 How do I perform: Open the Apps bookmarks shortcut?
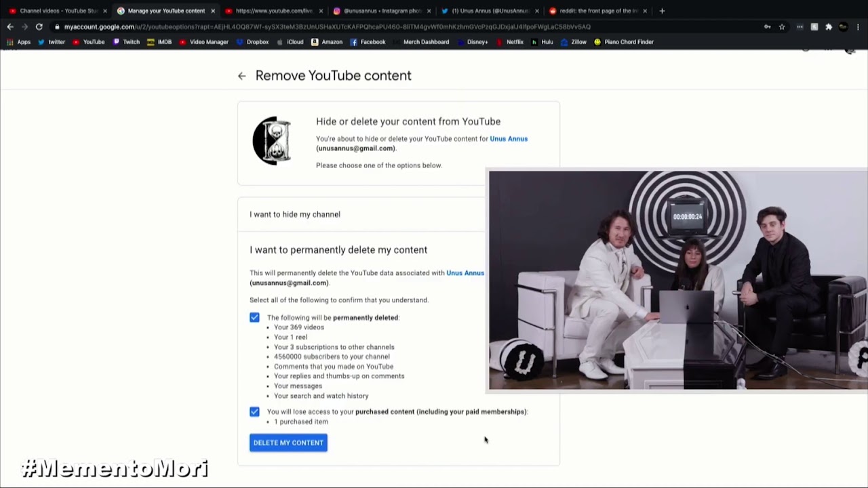pos(19,42)
